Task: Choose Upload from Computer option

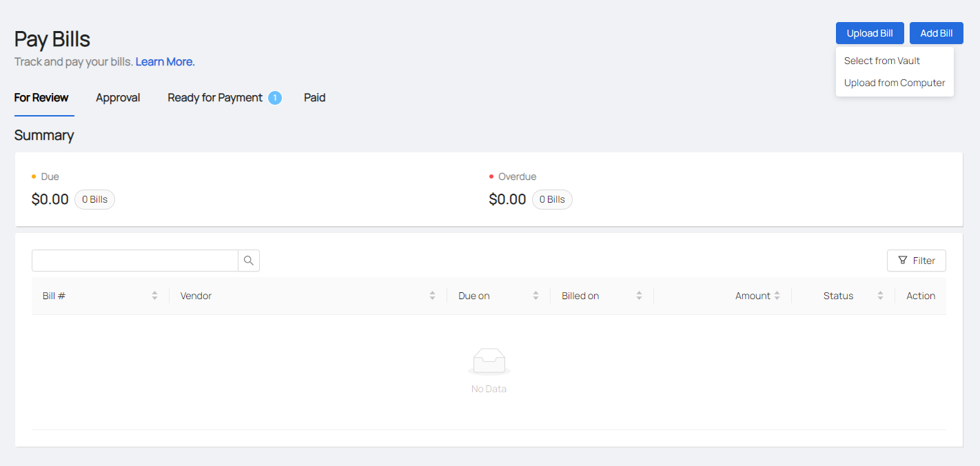Action: 894,83
